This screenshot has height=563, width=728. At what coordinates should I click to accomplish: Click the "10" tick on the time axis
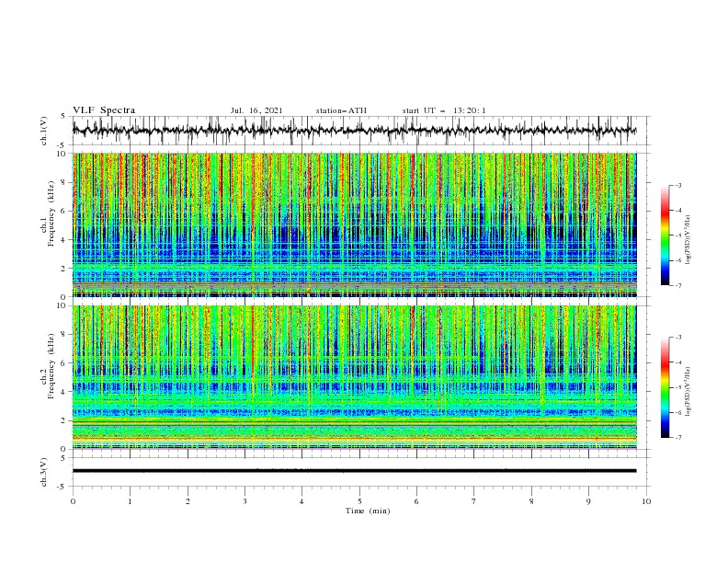[x=646, y=501]
